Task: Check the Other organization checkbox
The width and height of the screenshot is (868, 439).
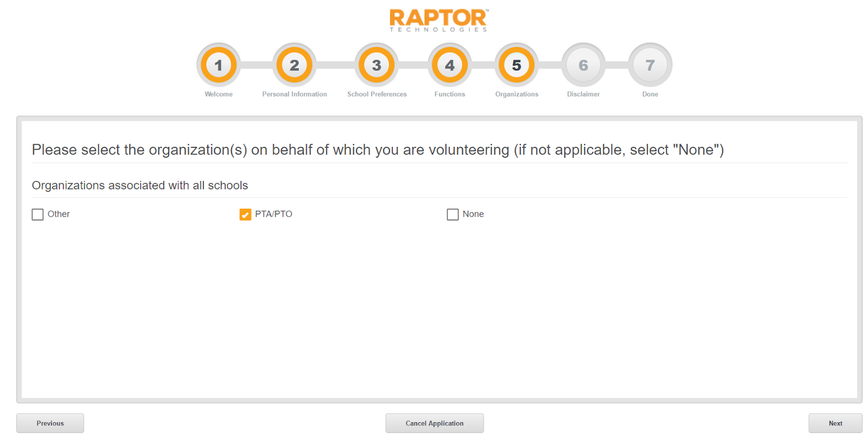Action: 37,215
